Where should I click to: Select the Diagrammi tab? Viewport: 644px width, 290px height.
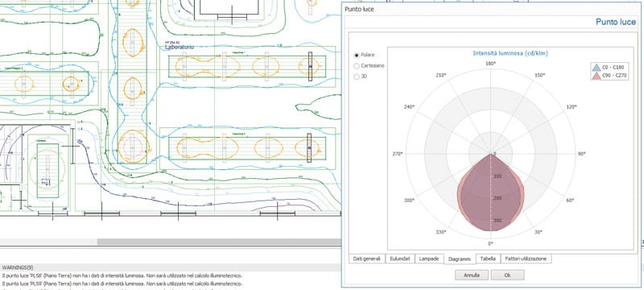(x=460, y=259)
